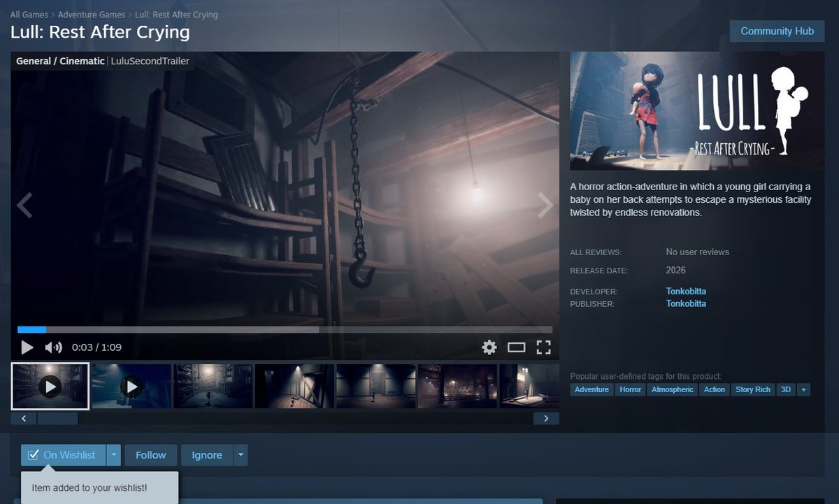
Task: Select the first trailer thumbnail
Action: (x=50, y=386)
